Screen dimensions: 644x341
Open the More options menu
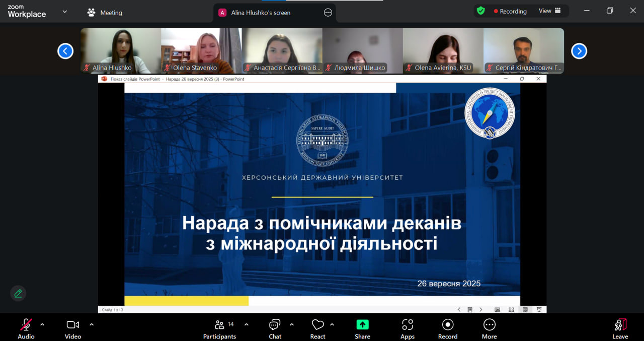(x=489, y=328)
